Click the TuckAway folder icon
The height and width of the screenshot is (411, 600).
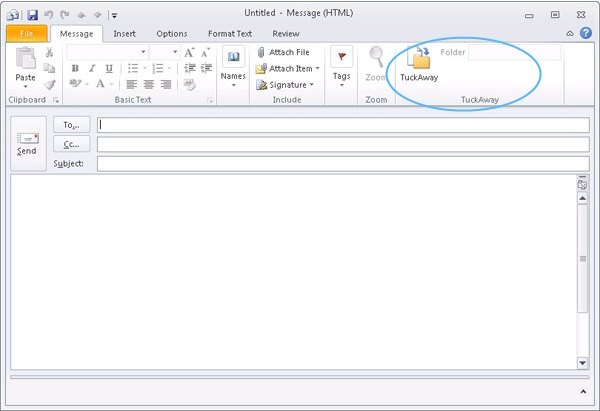418,60
